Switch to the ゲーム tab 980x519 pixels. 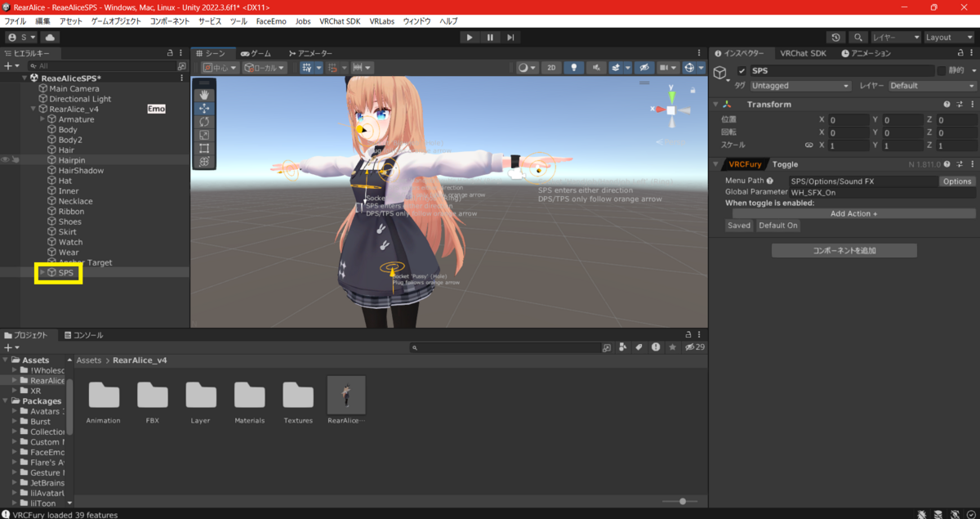261,52
